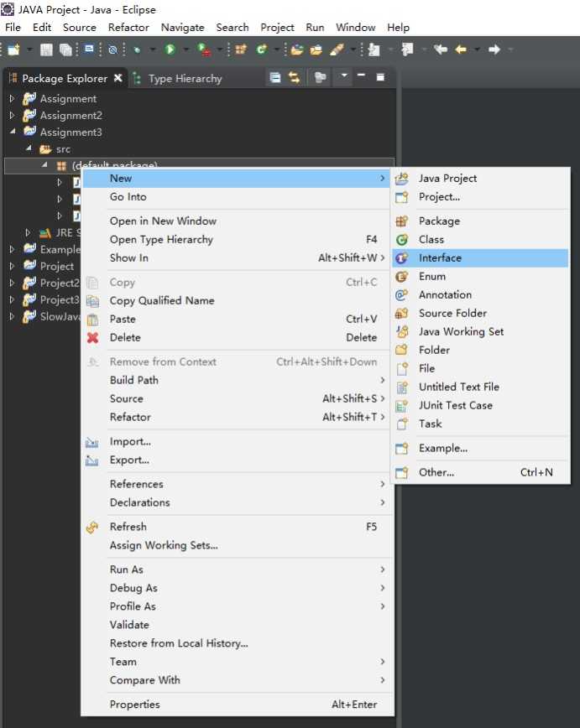Click the Import icon in the context menu
The image size is (580, 728).
click(x=92, y=442)
